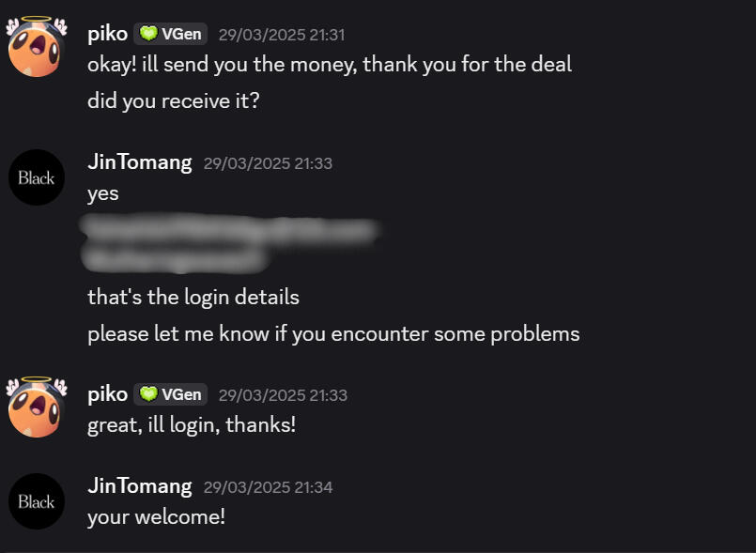Open the VGen tag above 'great, ill login, thanks!'
This screenshot has width=756, height=553.
170,394
